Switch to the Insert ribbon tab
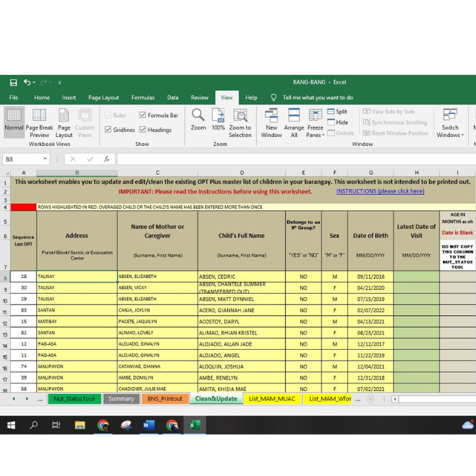This screenshot has height=476, width=476. 69,98
